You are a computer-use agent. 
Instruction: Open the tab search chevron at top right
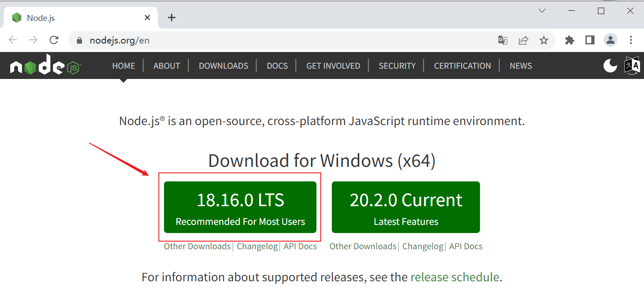[542, 11]
